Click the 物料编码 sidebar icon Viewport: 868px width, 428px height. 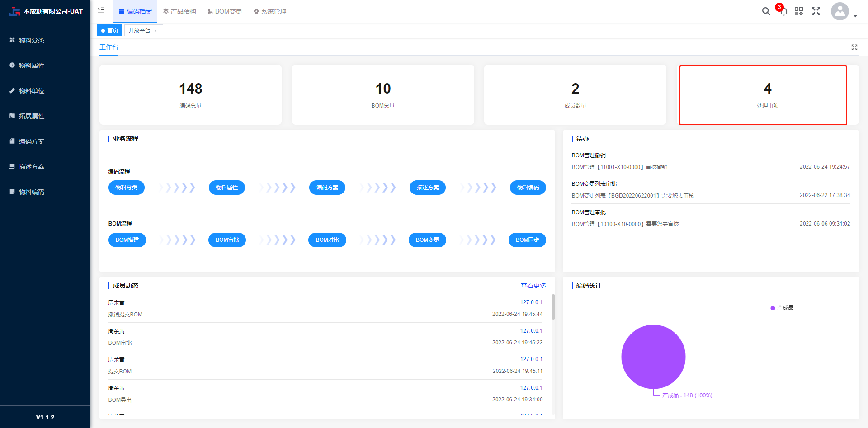pos(12,192)
